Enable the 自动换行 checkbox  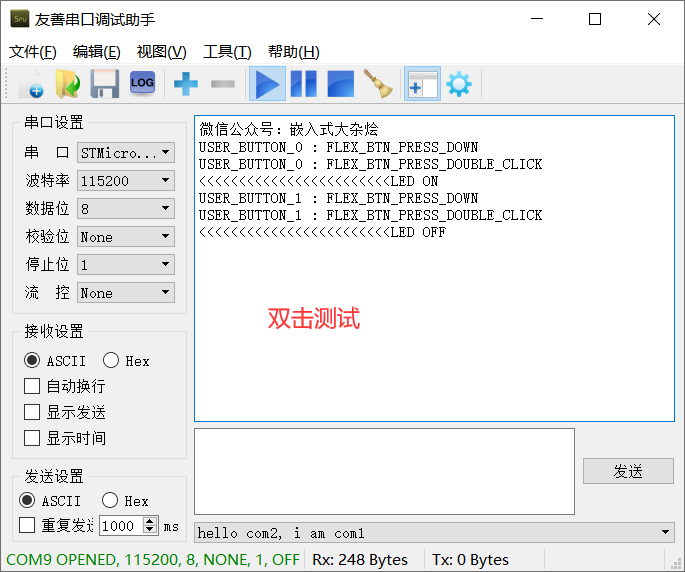(32, 386)
